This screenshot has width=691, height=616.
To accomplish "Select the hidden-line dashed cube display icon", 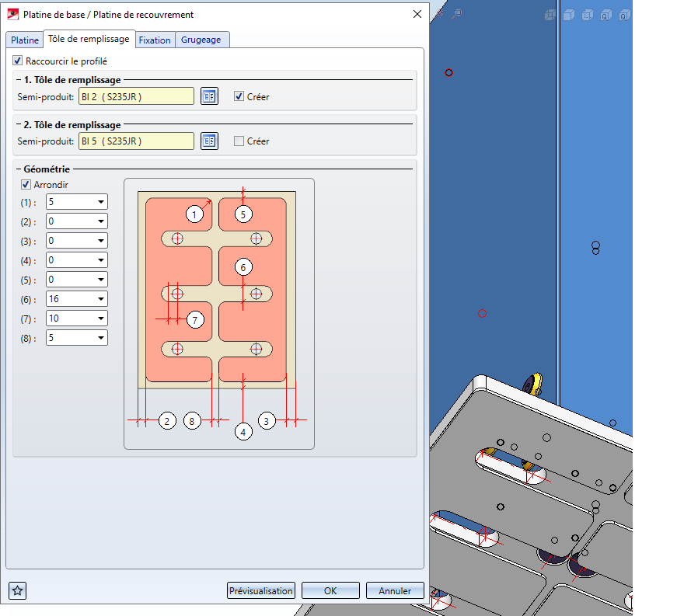I will pos(588,14).
